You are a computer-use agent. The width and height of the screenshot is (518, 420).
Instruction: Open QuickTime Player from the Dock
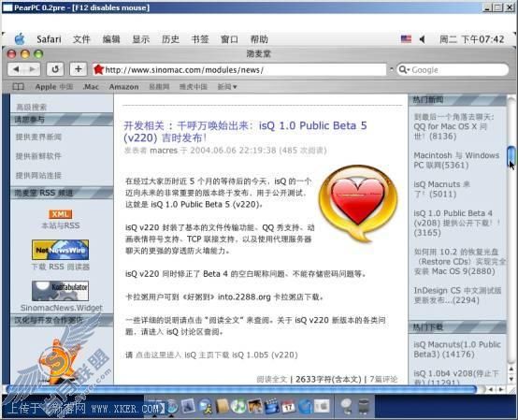305,406
